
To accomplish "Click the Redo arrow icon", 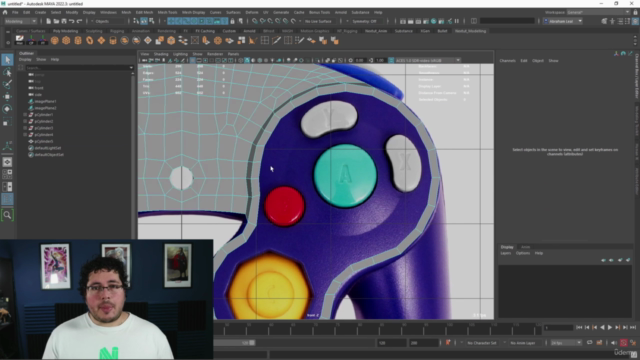I will pyautogui.click(x=79, y=21).
